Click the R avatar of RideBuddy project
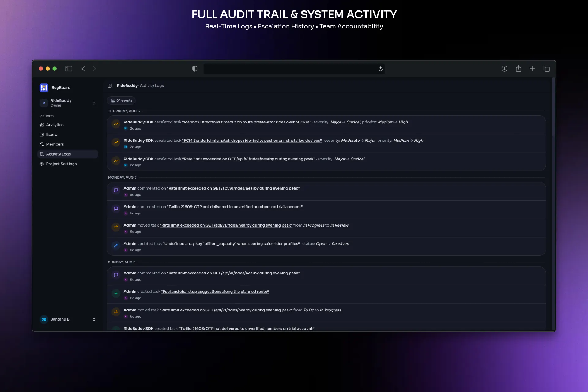This screenshot has width=588, height=392. [44, 103]
